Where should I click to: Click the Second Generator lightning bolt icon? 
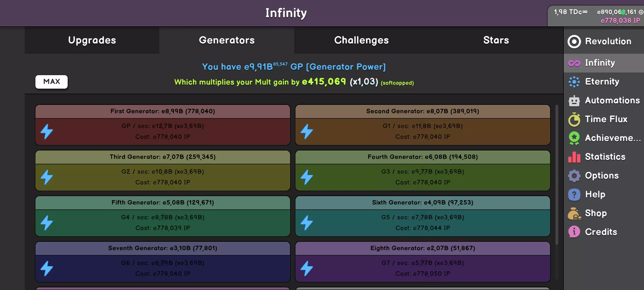307,131
